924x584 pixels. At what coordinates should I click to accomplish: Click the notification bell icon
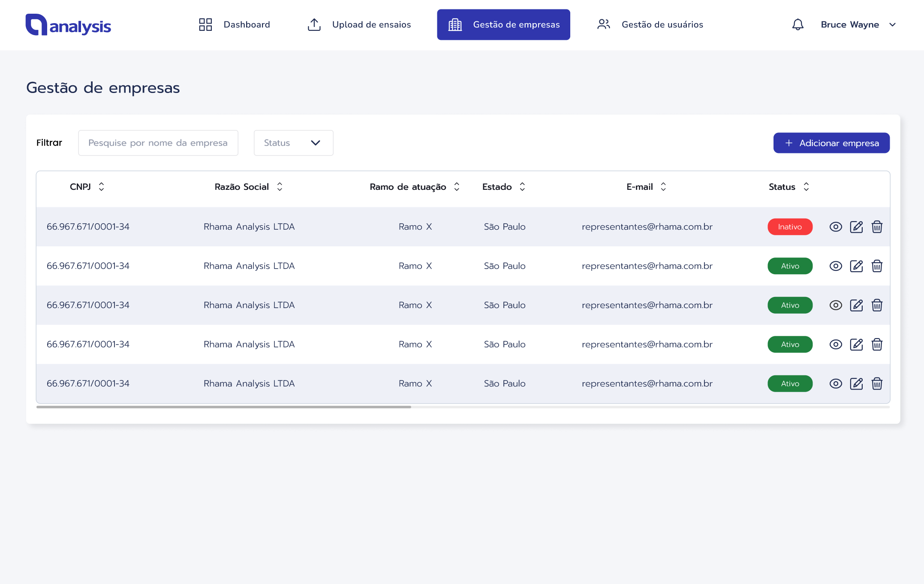[798, 24]
